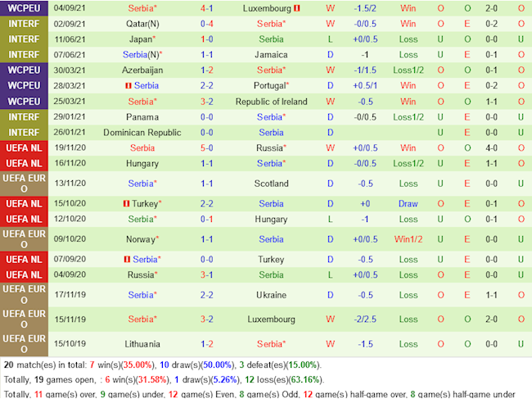Viewport: 532px width, 399px height.
Task: Click the red card icon beside Luxembourg on 04/09/21
Action: [x=297, y=8]
